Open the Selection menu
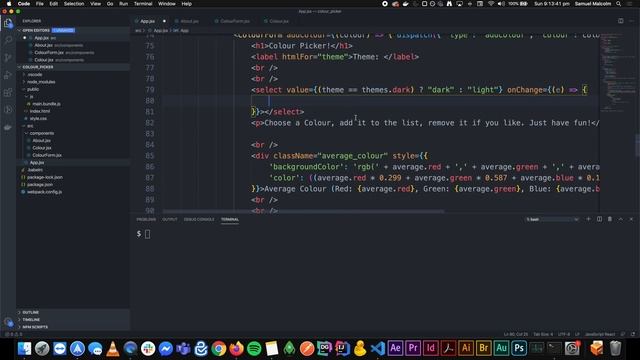The height and width of the screenshot is (360, 640). tap(74, 4)
